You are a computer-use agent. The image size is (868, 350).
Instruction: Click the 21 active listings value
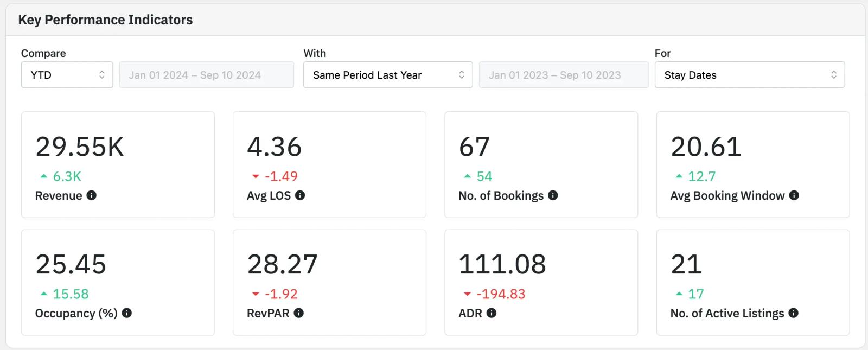click(686, 265)
